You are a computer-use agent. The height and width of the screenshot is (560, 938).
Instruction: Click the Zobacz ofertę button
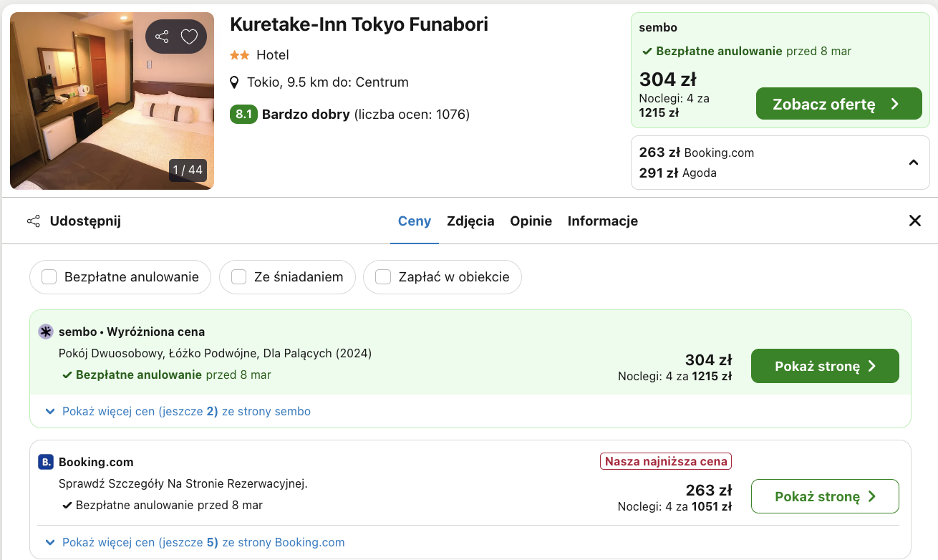point(839,104)
